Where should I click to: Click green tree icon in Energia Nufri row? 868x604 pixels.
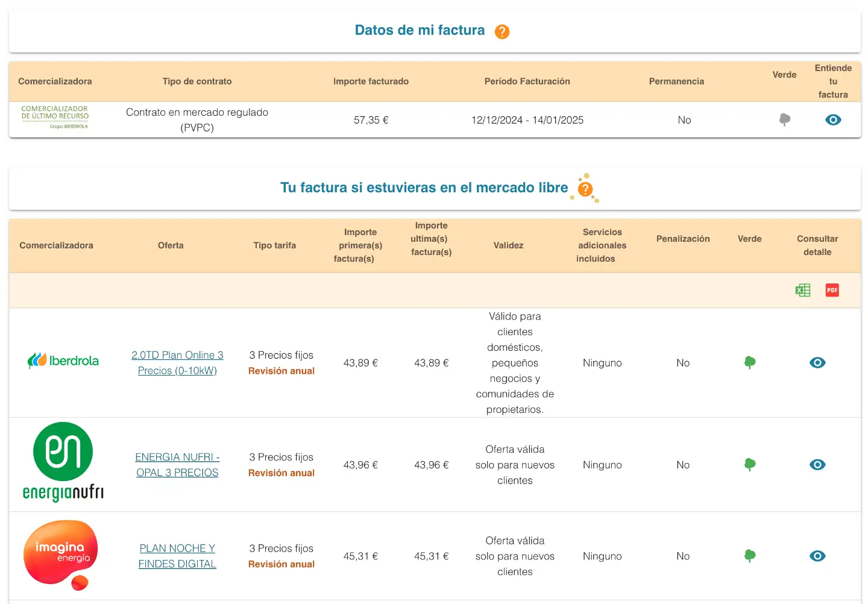[749, 465]
